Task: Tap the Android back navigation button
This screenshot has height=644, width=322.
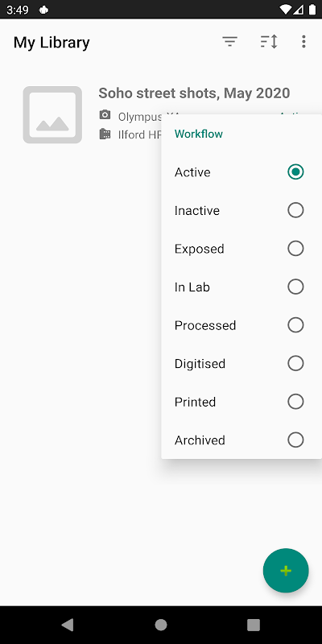Action: (68, 625)
